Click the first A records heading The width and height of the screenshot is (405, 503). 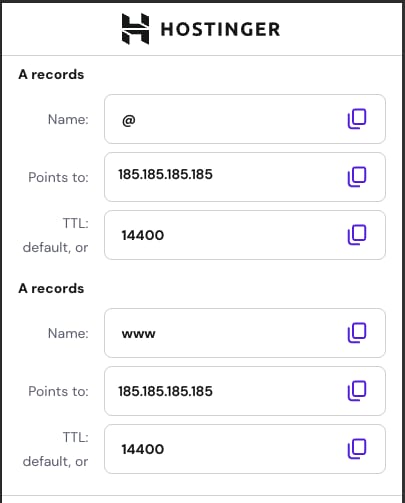pyautogui.click(x=51, y=74)
